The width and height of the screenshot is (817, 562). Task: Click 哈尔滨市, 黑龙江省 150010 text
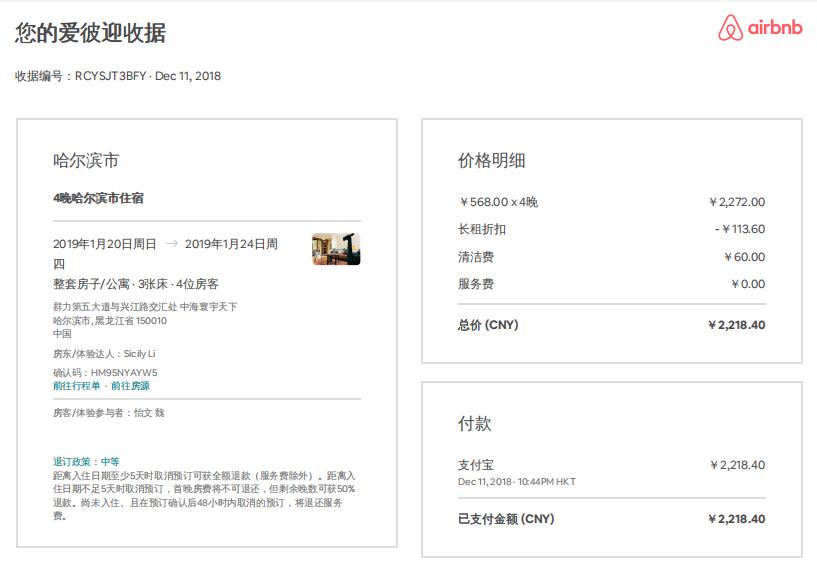pos(110,321)
